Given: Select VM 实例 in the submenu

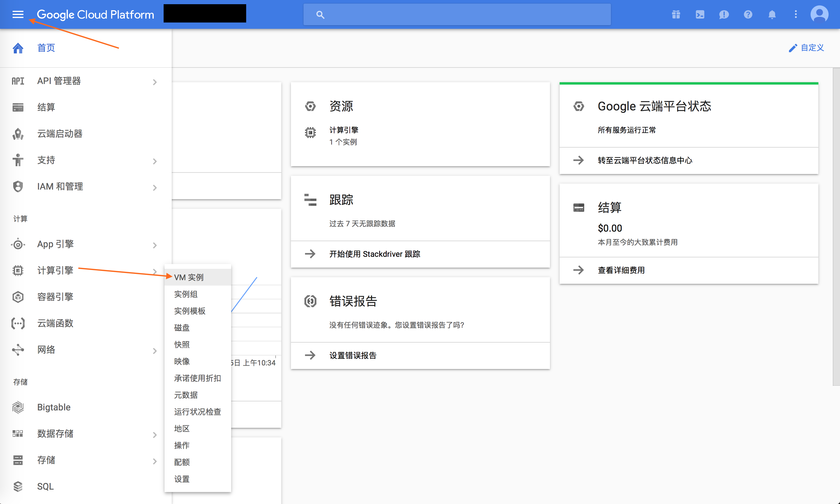Looking at the screenshot, I should point(198,277).
